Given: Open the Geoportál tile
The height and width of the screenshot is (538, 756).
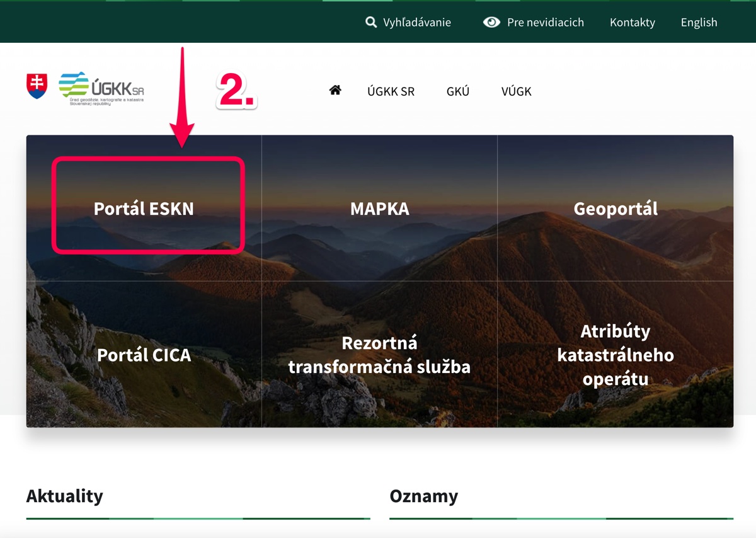Looking at the screenshot, I should (616, 209).
